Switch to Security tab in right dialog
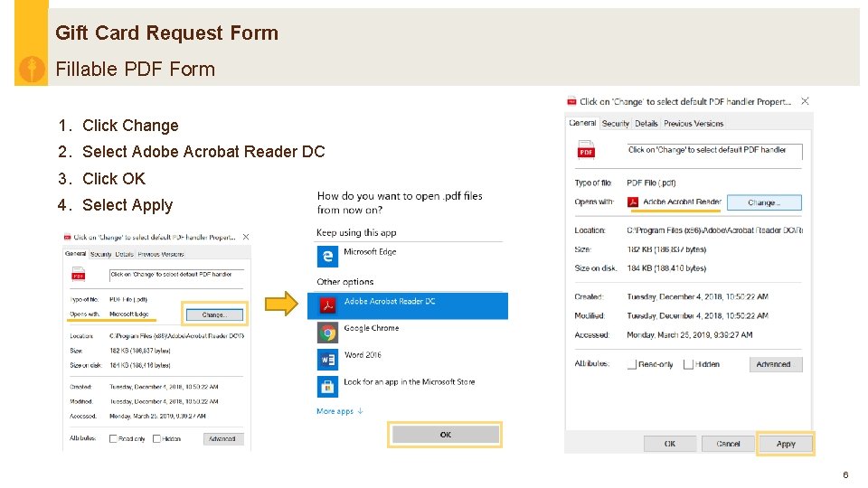 [x=616, y=124]
